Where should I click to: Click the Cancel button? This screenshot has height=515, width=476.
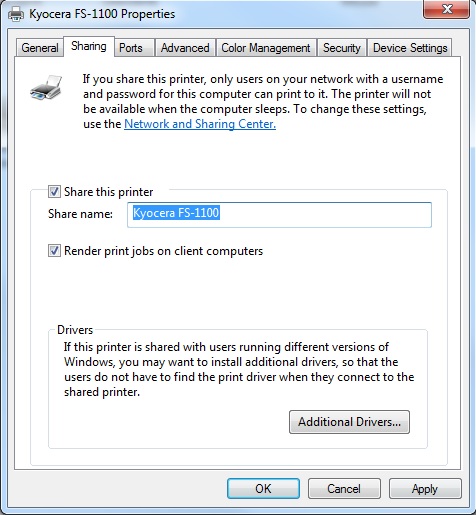[344, 489]
